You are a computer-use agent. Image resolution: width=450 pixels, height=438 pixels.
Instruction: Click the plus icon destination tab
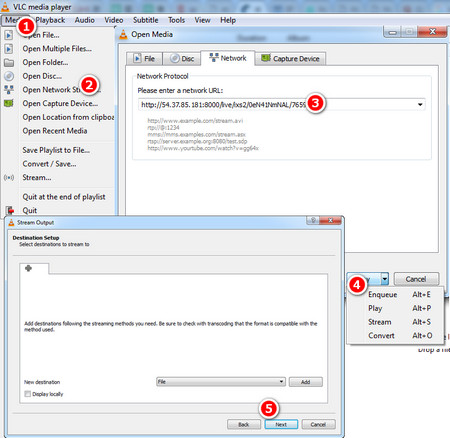point(29,268)
